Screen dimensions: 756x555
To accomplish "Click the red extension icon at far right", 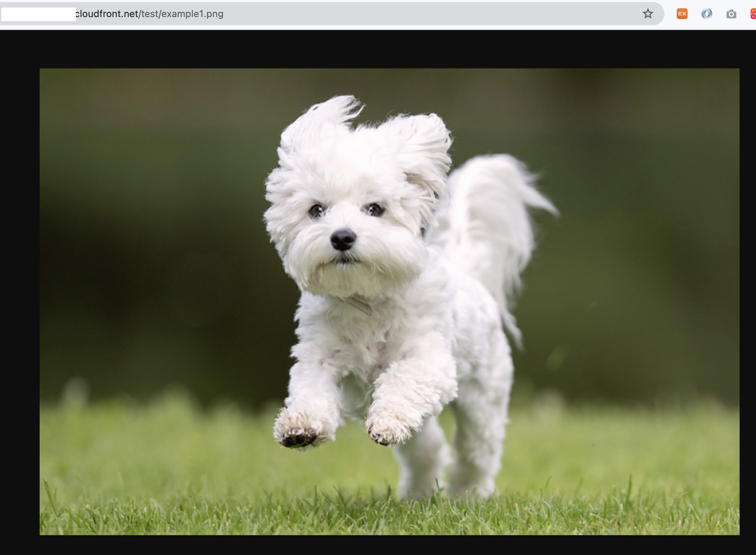I will [753, 14].
